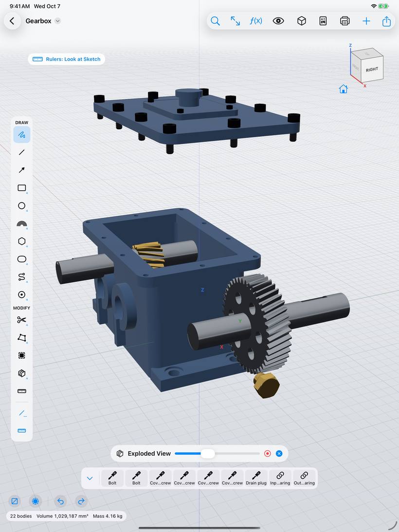Screen dimensions: 399x532
Task: Select the Arrow draw tool
Action: coord(22,170)
